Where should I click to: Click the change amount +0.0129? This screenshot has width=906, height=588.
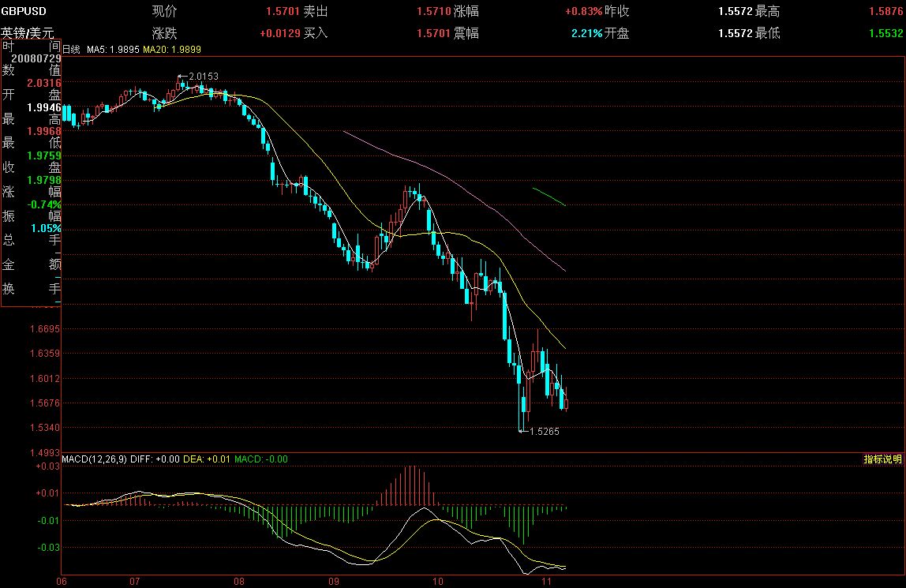point(279,33)
